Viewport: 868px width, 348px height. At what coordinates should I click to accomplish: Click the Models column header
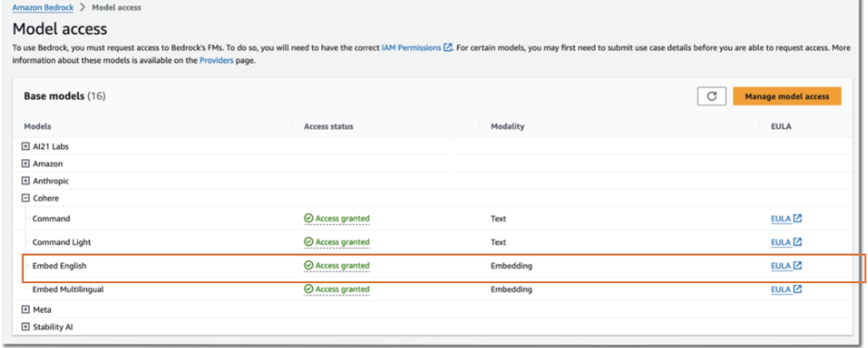coord(38,127)
